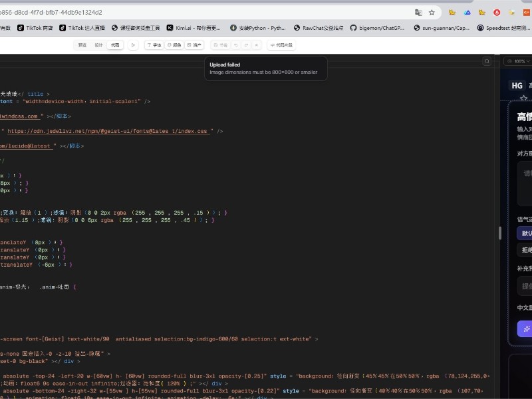Viewport: 532px width, 399px height.
Task: Click the panel divider drag handle
Action: click(499, 233)
